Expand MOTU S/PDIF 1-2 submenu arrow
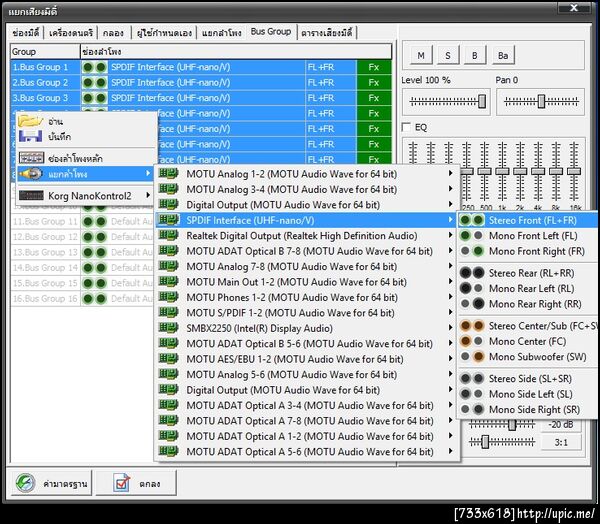Viewport: 600px width, 524px height. [x=451, y=313]
